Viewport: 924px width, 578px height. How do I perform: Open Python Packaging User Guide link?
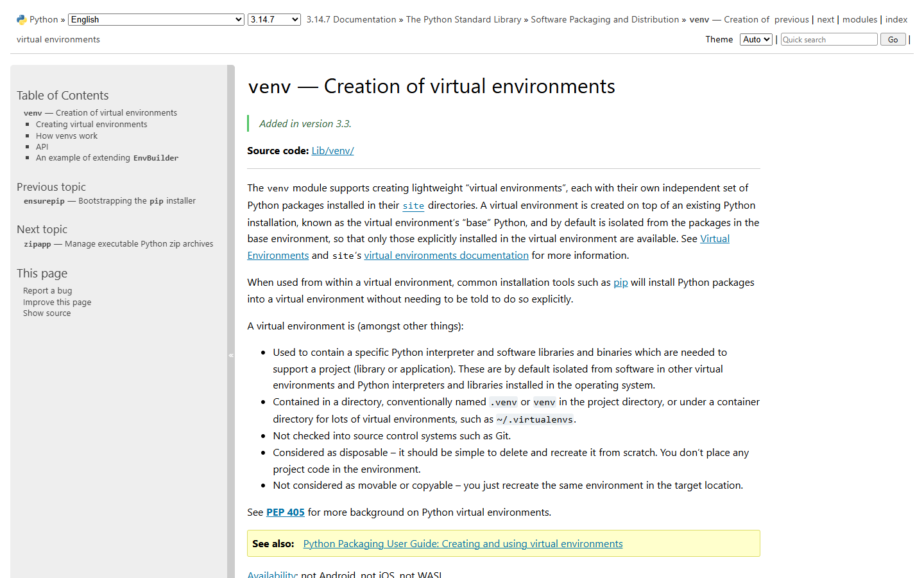tap(463, 544)
